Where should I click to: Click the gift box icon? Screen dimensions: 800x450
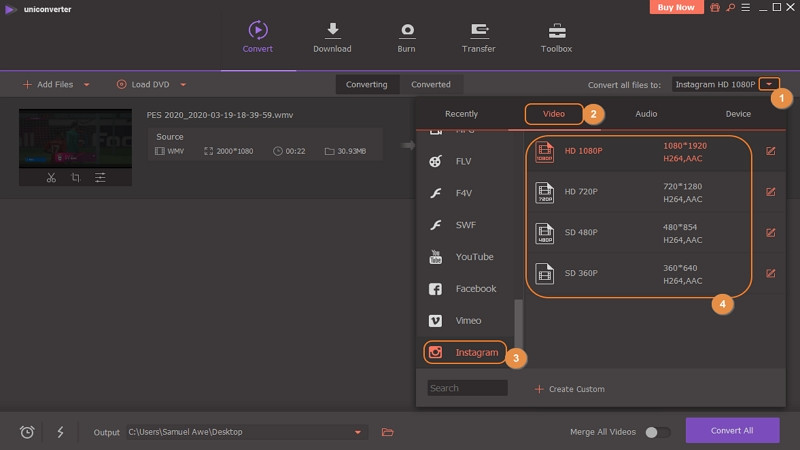[x=715, y=8]
